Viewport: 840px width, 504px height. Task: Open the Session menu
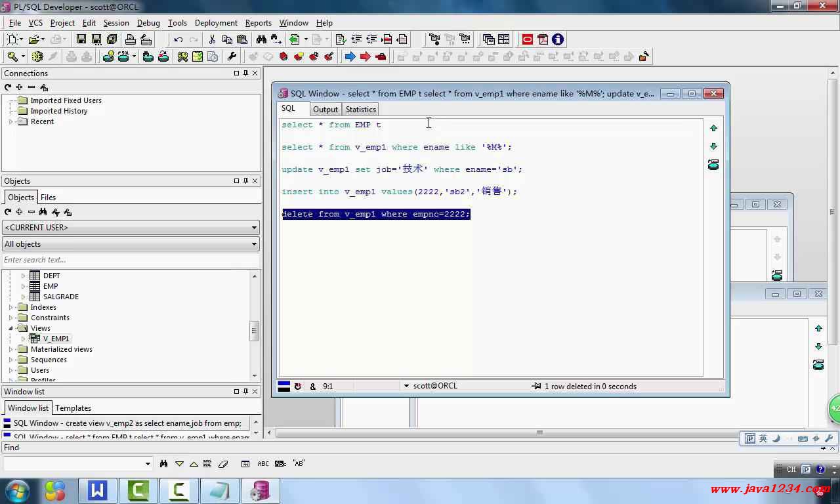pyautogui.click(x=116, y=22)
